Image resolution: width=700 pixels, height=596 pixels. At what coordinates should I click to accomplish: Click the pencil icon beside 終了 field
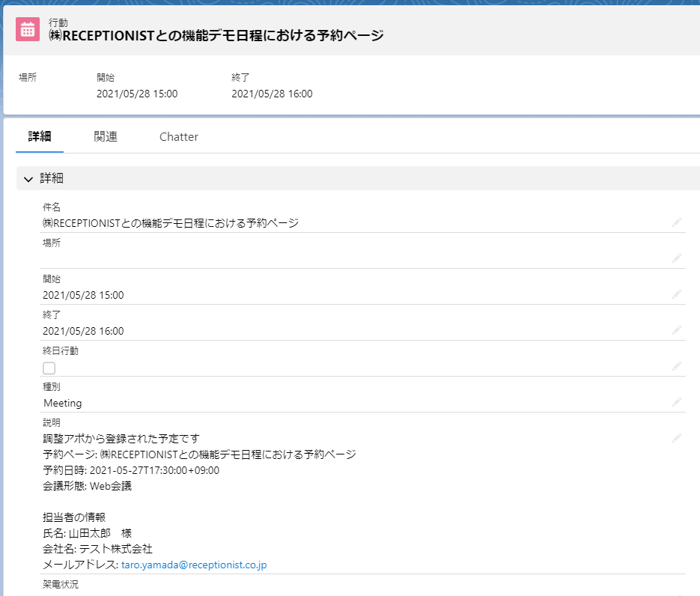tap(676, 330)
